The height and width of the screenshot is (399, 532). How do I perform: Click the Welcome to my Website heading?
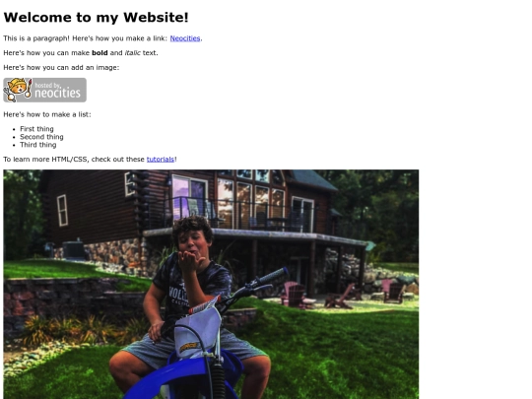(x=96, y=18)
